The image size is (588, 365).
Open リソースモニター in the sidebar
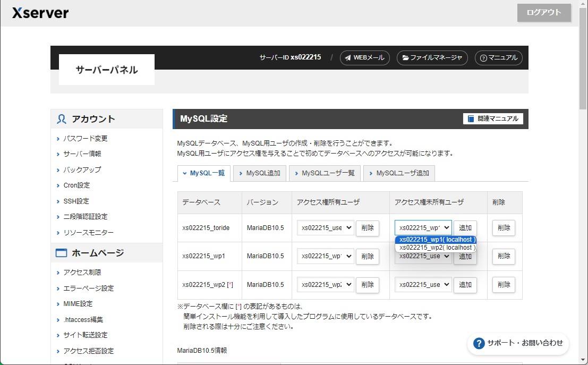89,233
